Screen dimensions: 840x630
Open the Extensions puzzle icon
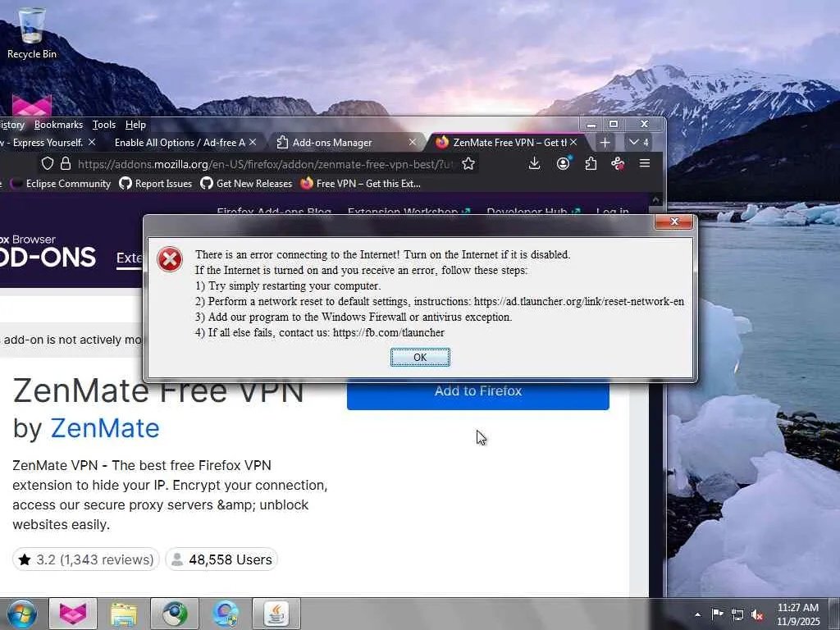point(591,163)
